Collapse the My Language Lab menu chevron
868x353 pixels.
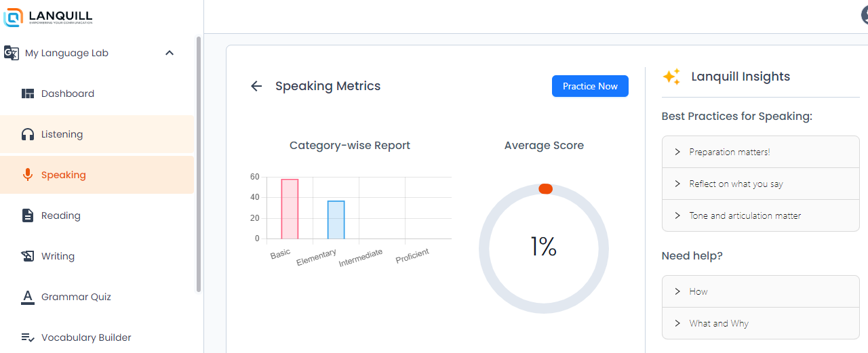[170, 53]
